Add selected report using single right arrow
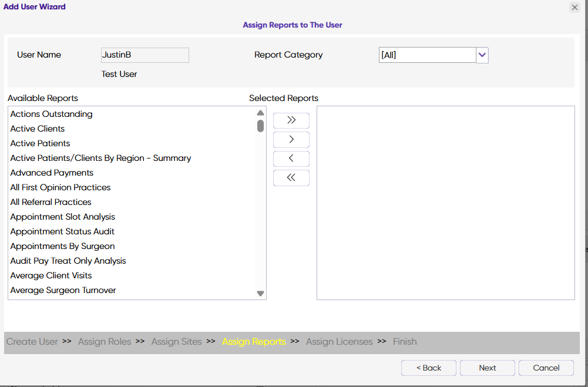 291,140
